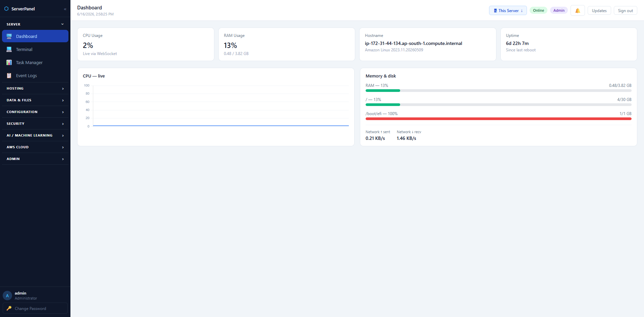This screenshot has height=317, width=644.
Task: Click the ServerPanel hexagon logo icon
Action: (6, 9)
